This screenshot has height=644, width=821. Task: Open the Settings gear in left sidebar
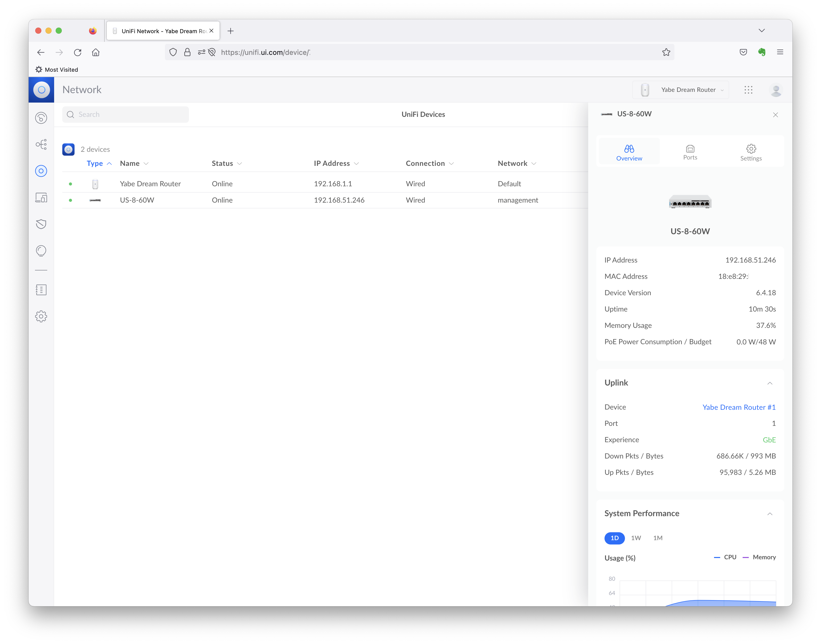[41, 316]
